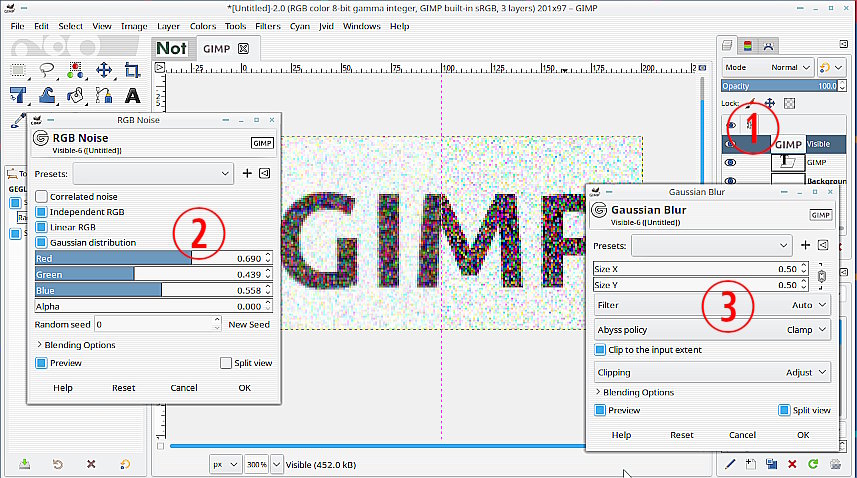Open the px unit dropdown in status bar

pyautogui.click(x=225, y=464)
